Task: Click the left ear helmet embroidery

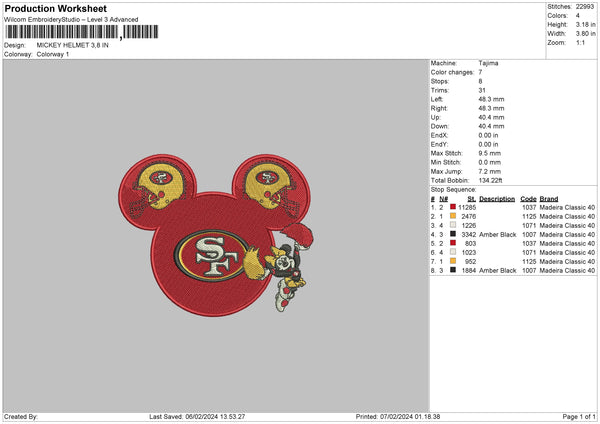Action: [160, 188]
